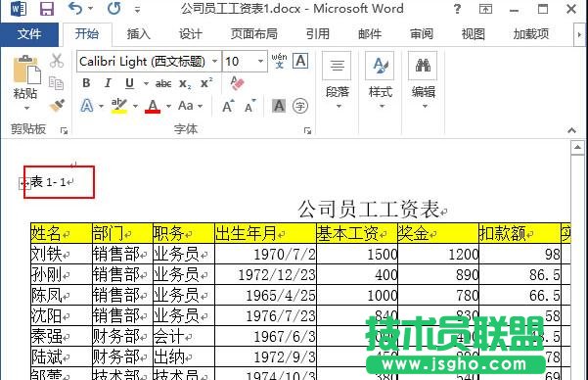Viewport: 588px width, 380px height.
Task: Switch to the 加载项 Add-ins tab
Action: pos(531,34)
